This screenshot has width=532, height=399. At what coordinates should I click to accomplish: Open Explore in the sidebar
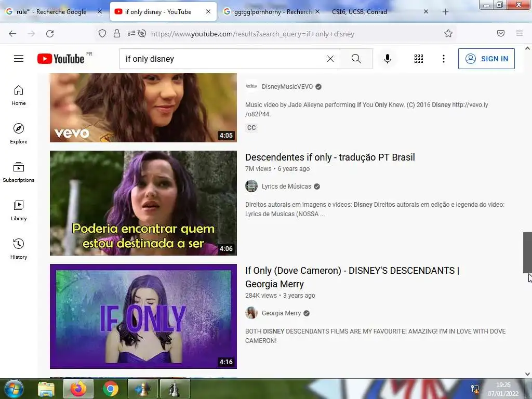point(19,134)
